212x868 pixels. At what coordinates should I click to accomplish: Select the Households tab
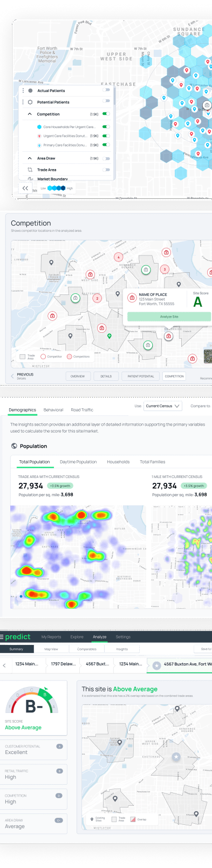point(118,462)
